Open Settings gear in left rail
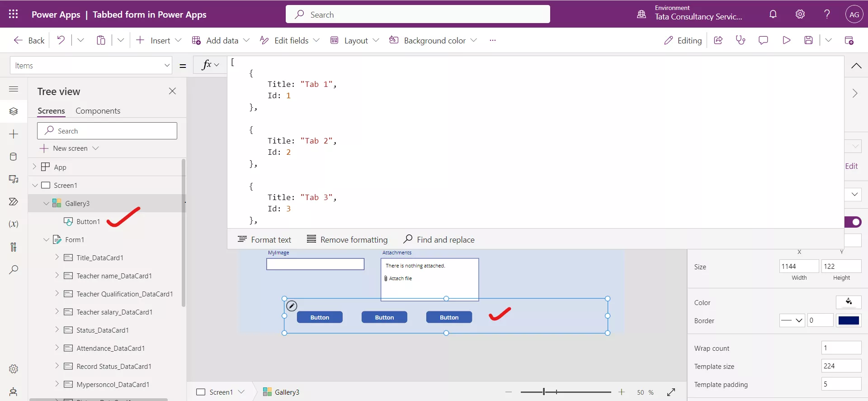Image resolution: width=868 pixels, height=401 pixels. pyautogui.click(x=14, y=369)
